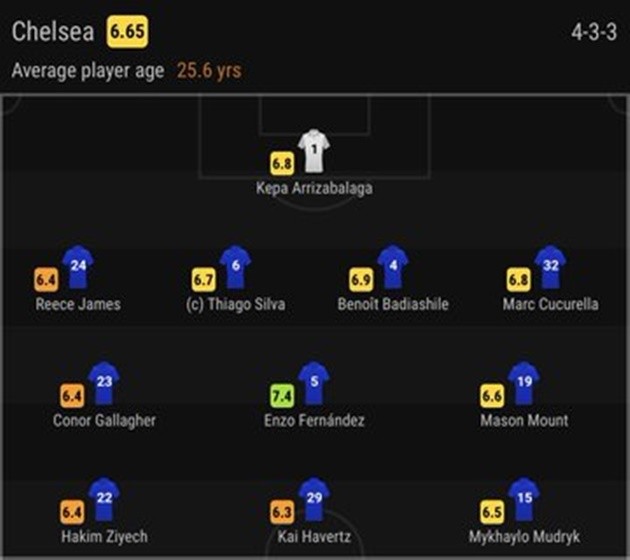
Task: Click the Chelsea team name
Action: click(53, 32)
